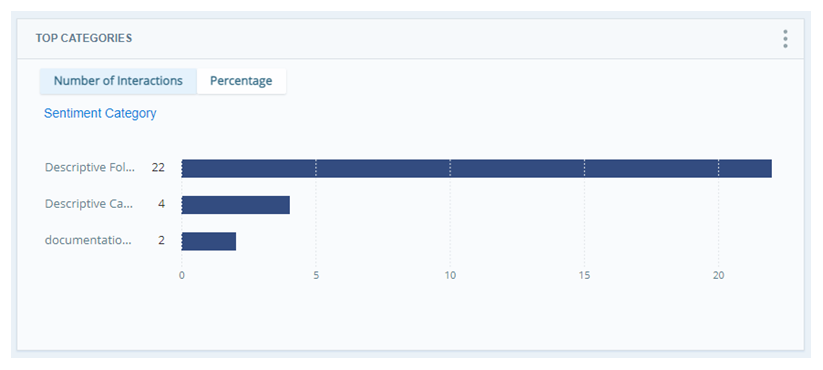Select the Descriptive Fol... bar with 22 interactions
Image resolution: width=823 pixels, height=370 pixels.
tap(477, 168)
